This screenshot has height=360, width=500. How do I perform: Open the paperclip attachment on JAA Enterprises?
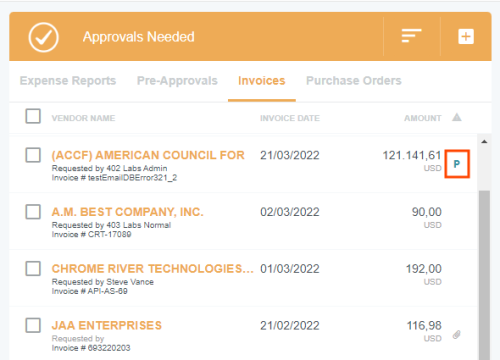pyautogui.click(x=457, y=334)
